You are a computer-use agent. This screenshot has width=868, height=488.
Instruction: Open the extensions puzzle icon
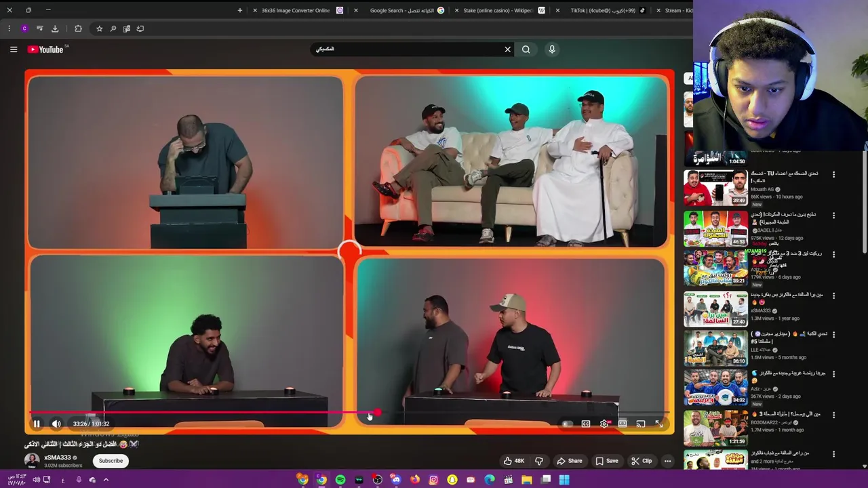[x=78, y=28]
